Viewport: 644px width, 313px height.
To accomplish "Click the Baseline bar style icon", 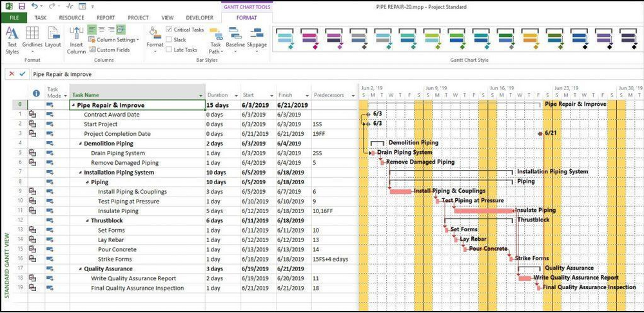I will pyautogui.click(x=235, y=39).
